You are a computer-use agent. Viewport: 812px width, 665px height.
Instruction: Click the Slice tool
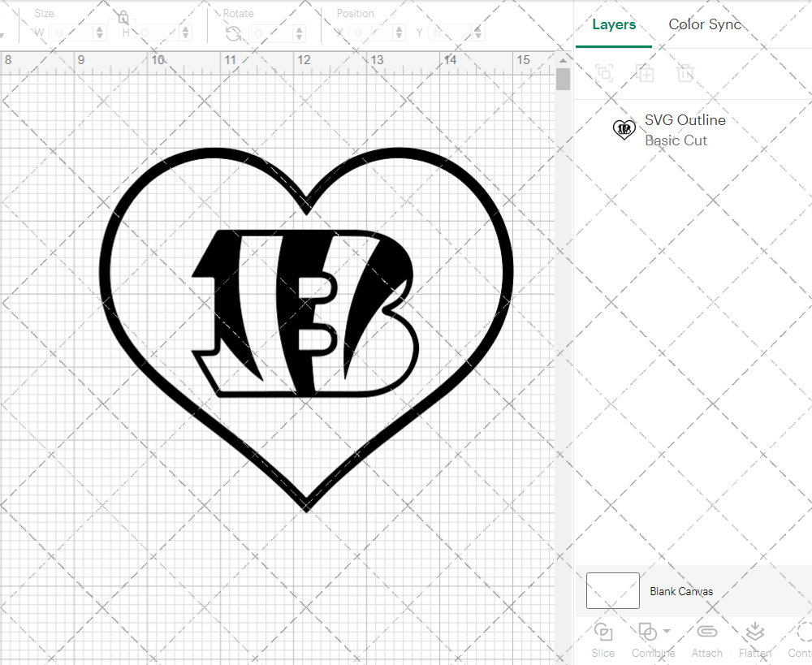point(603,638)
